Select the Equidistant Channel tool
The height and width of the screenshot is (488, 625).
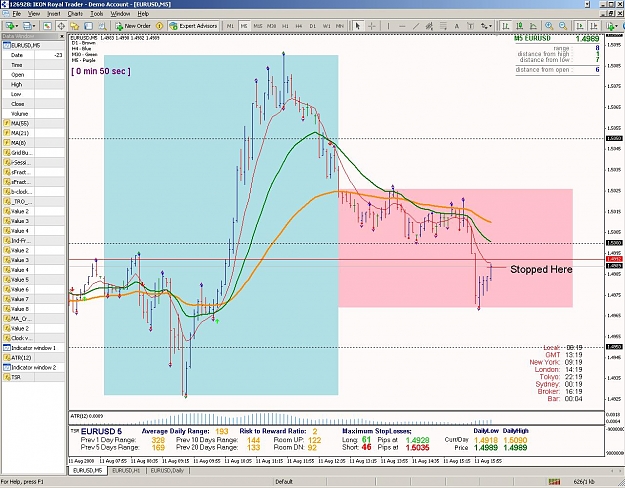[429, 26]
